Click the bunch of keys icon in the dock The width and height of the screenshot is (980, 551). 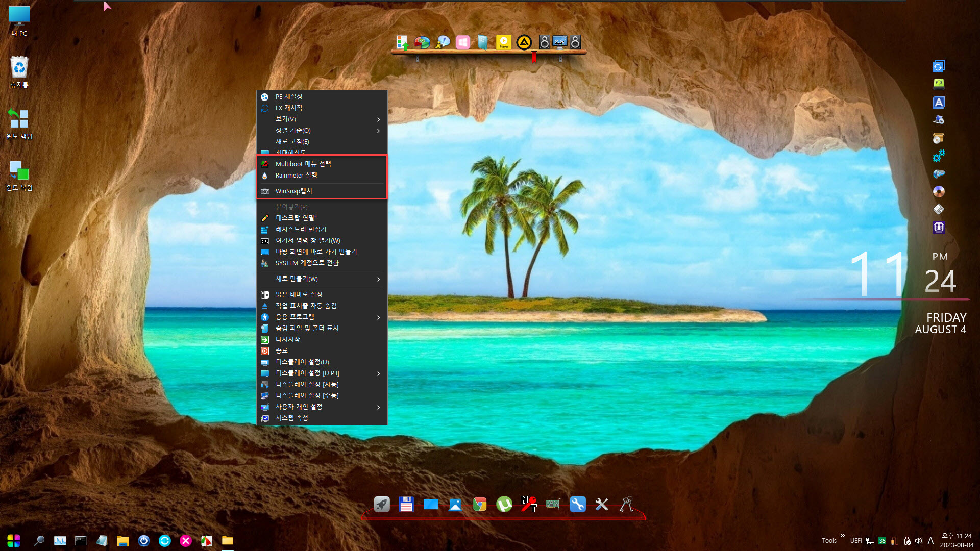[627, 505]
